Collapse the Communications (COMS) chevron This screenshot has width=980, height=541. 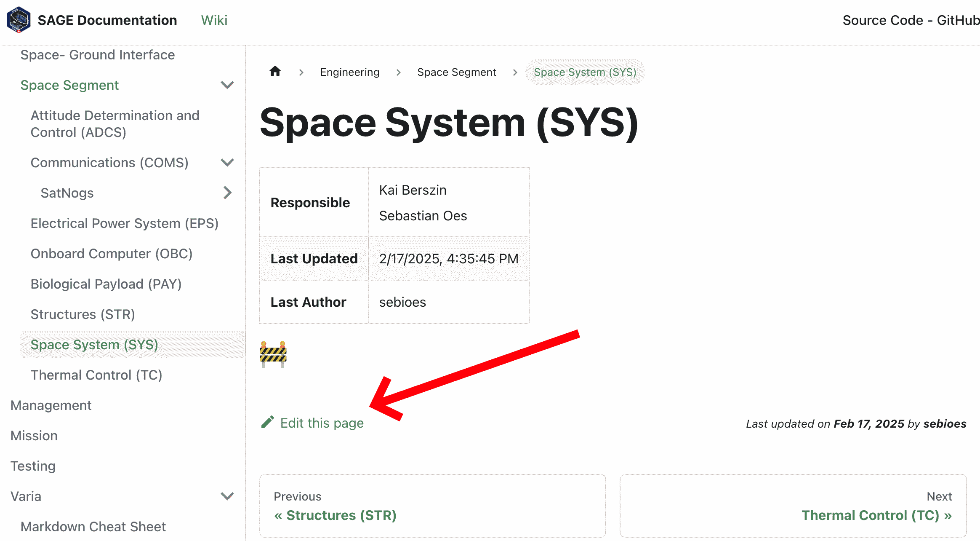227,163
